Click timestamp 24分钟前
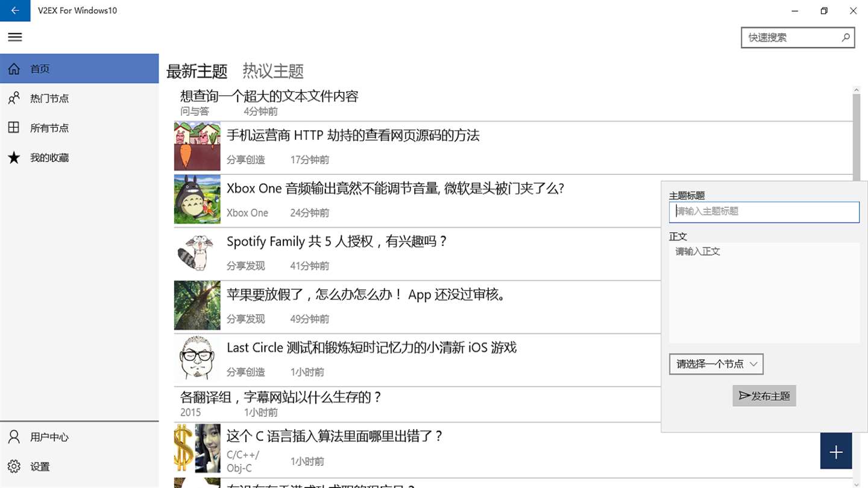The width and height of the screenshot is (868, 488). coord(310,213)
